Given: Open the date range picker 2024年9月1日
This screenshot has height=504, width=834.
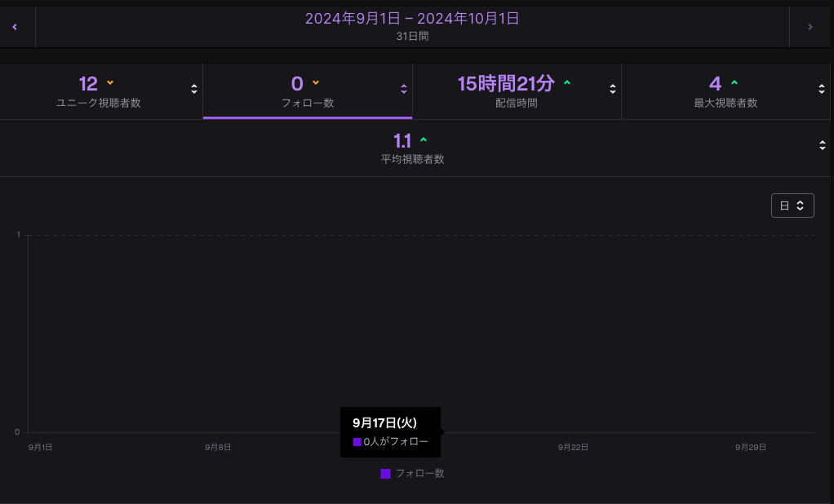Looking at the screenshot, I should [x=412, y=19].
